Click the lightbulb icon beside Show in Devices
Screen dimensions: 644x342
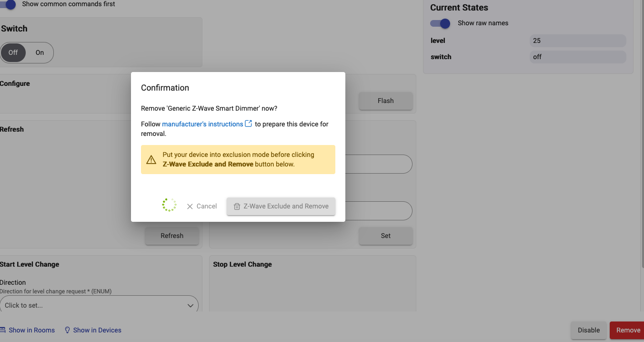tap(68, 330)
